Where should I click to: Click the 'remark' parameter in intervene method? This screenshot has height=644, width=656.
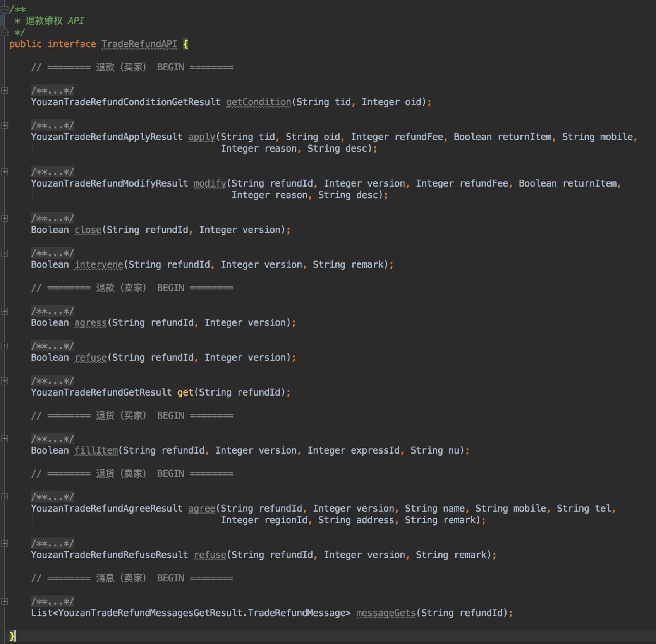(x=367, y=265)
